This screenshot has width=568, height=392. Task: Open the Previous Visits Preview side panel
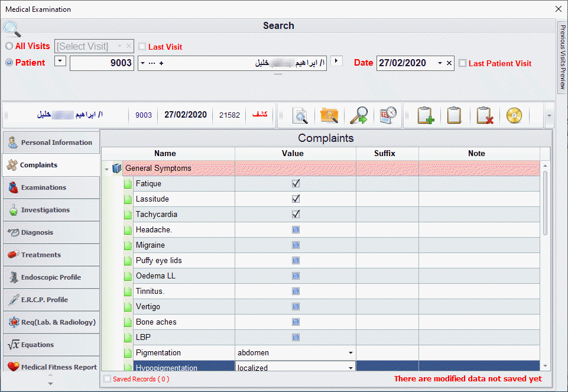tap(562, 57)
